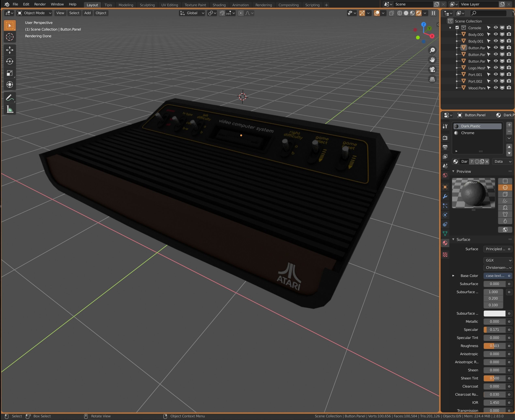The image size is (515, 420).
Task: Select the Measure tool
Action: coord(10,109)
